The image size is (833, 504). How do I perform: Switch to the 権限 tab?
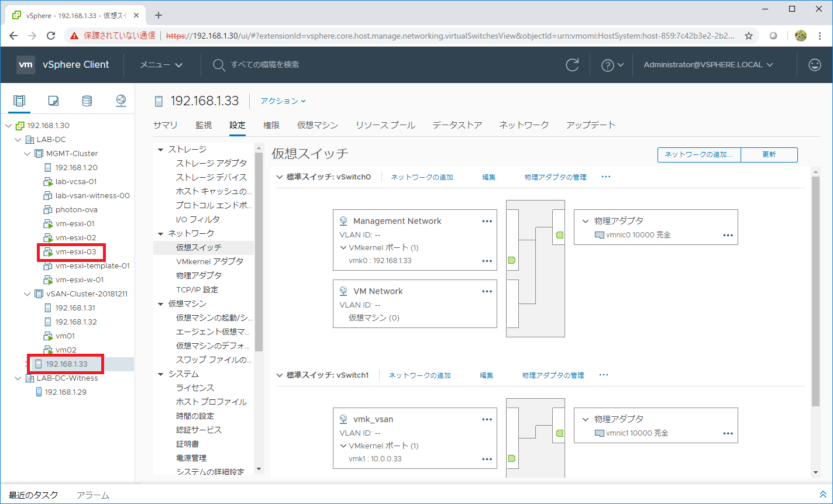[271, 125]
